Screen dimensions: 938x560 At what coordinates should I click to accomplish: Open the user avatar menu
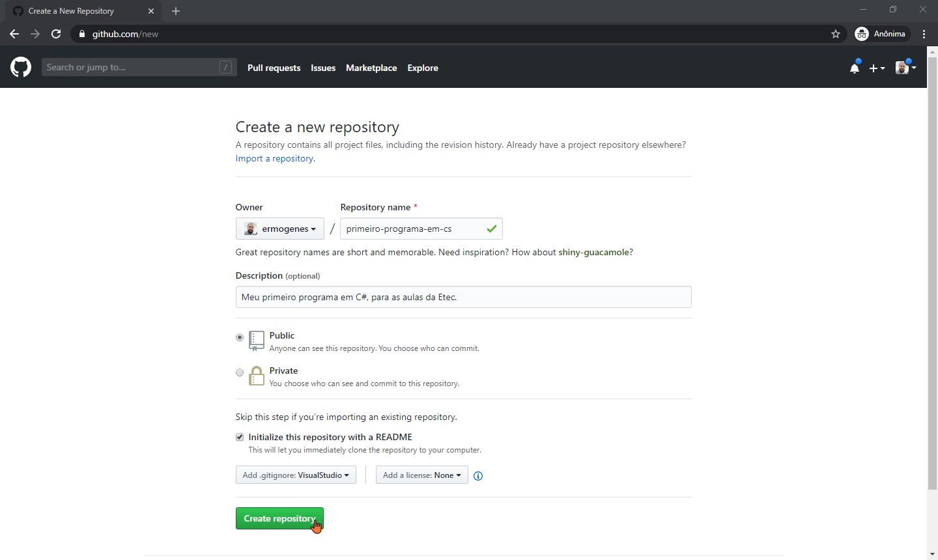pyautogui.click(x=905, y=67)
